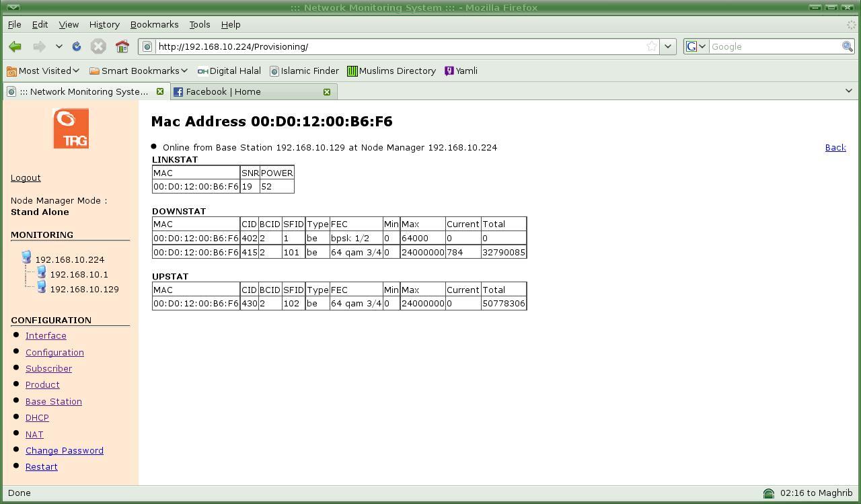Click the Forward navigation arrow

tap(40, 46)
